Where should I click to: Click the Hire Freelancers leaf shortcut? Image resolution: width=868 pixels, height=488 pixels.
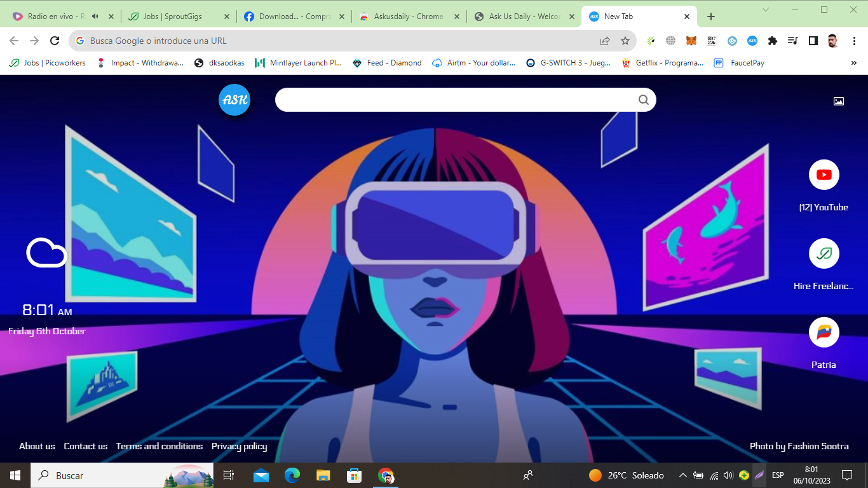coord(824,254)
